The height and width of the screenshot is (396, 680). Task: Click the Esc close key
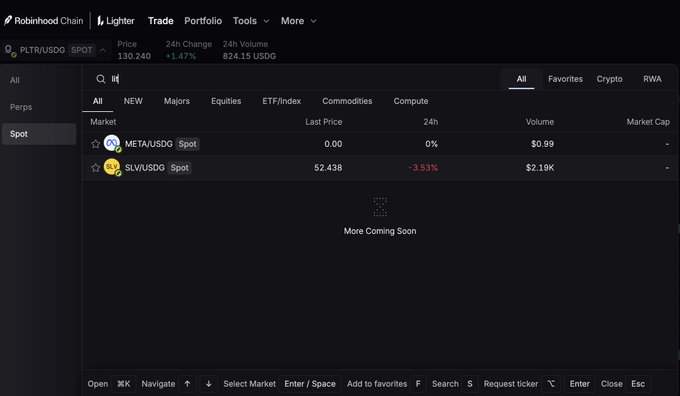click(638, 384)
